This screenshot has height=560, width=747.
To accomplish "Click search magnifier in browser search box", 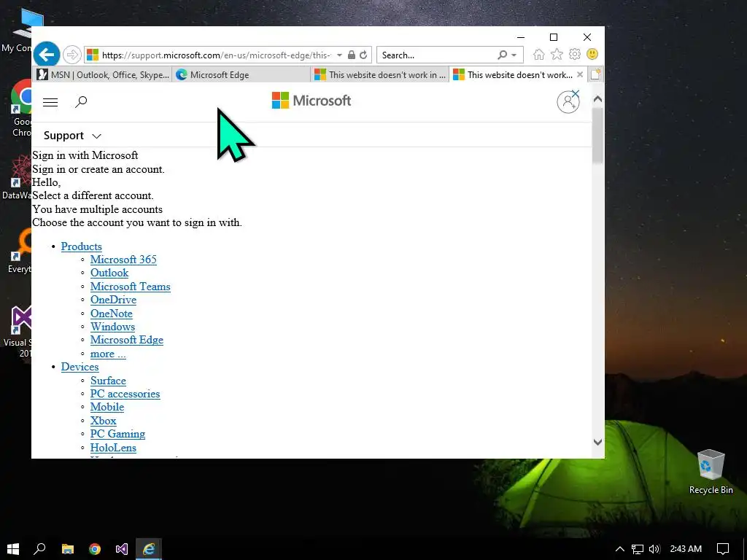I will pos(503,55).
